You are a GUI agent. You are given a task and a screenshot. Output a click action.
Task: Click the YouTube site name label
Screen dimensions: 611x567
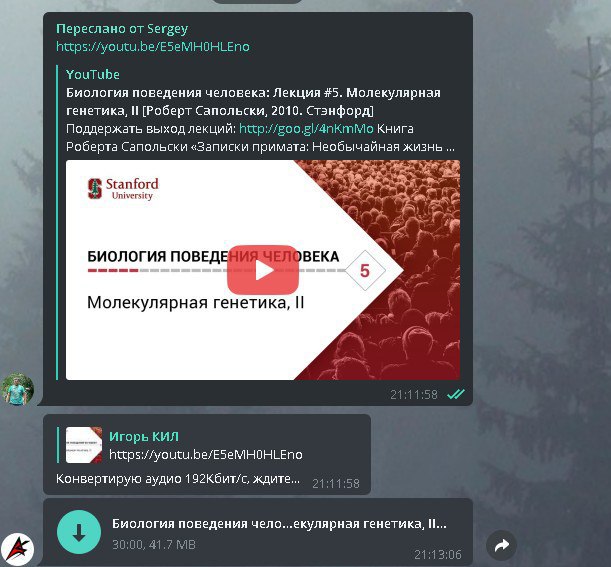pos(93,74)
